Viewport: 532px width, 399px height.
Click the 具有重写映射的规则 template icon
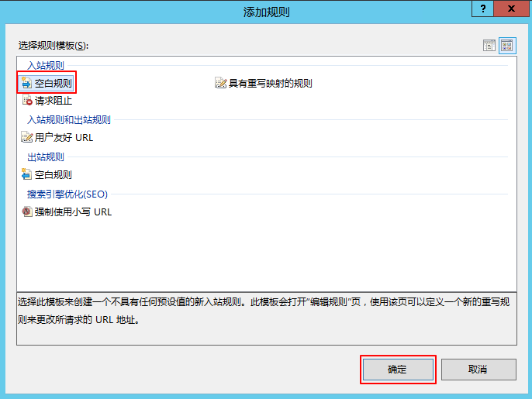click(x=220, y=83)
